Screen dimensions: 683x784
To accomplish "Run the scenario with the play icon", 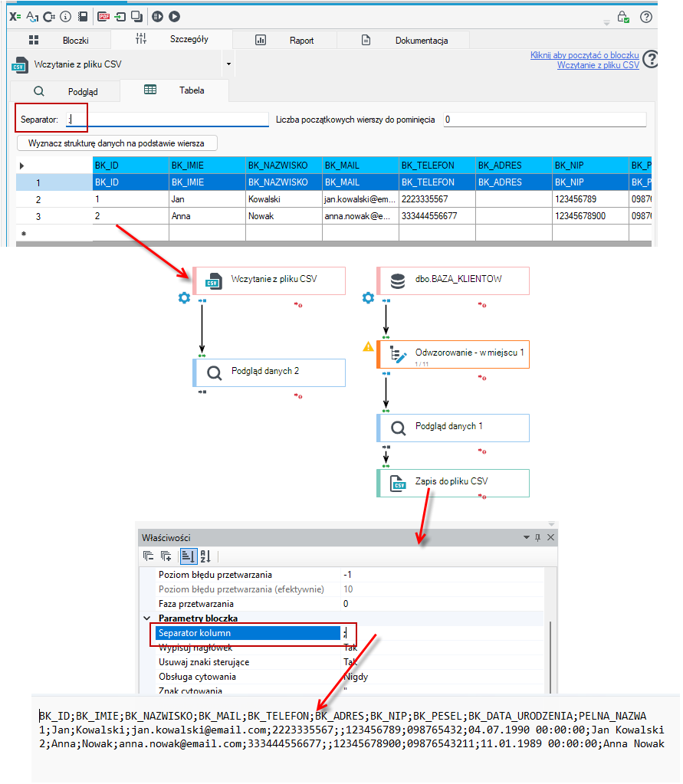I will (x=174, y=17).
